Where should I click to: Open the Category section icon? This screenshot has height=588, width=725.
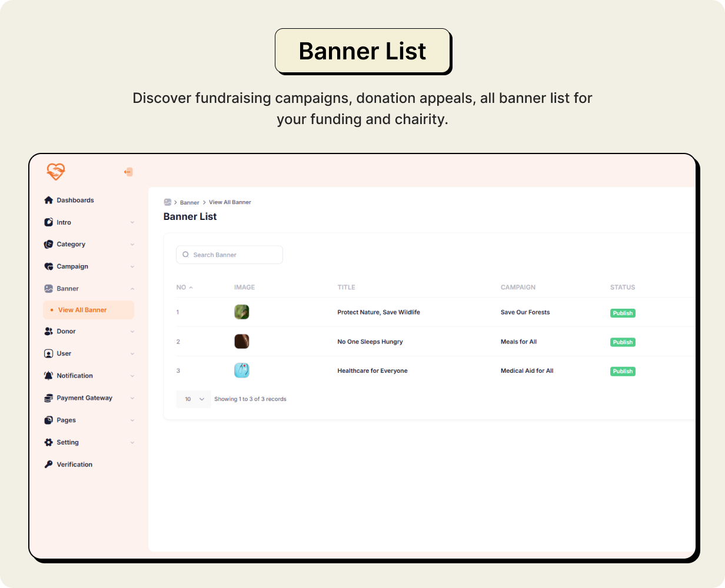(x=48, y=244)
